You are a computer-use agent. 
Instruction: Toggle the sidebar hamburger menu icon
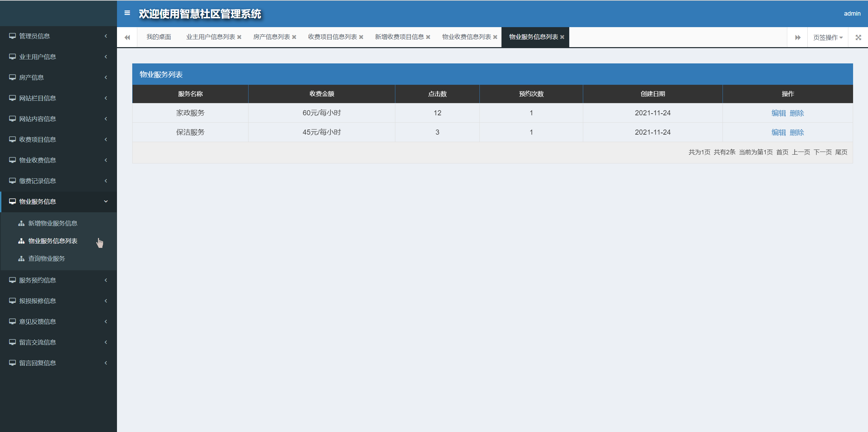pyautogui.click(x=127, y=13)
